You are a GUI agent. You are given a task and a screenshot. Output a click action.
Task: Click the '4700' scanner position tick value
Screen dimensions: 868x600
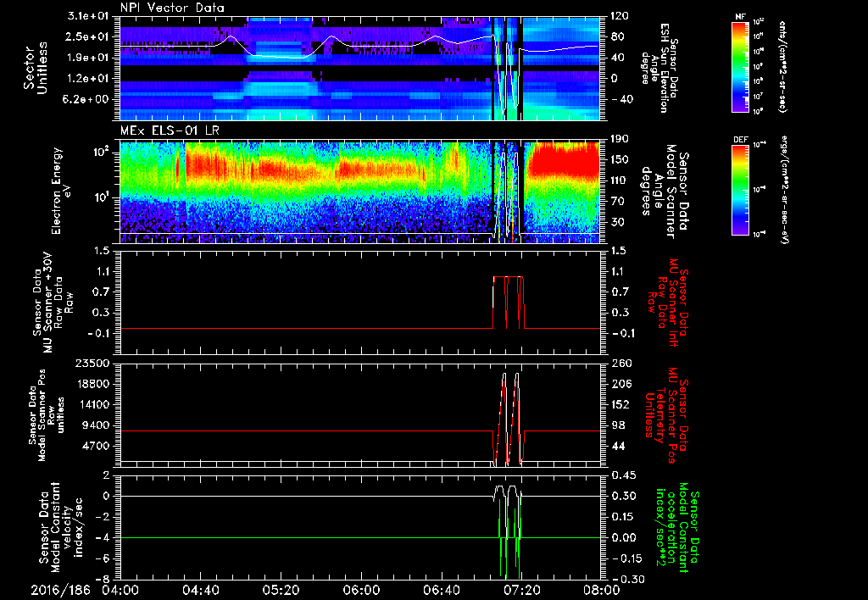pyautogui.click(x=97, y=446)
